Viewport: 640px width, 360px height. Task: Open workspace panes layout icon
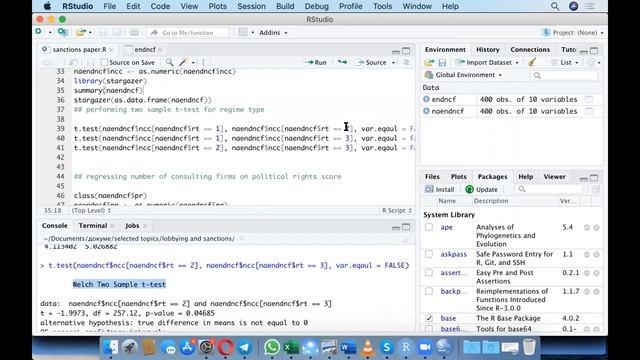pos(243,32)
